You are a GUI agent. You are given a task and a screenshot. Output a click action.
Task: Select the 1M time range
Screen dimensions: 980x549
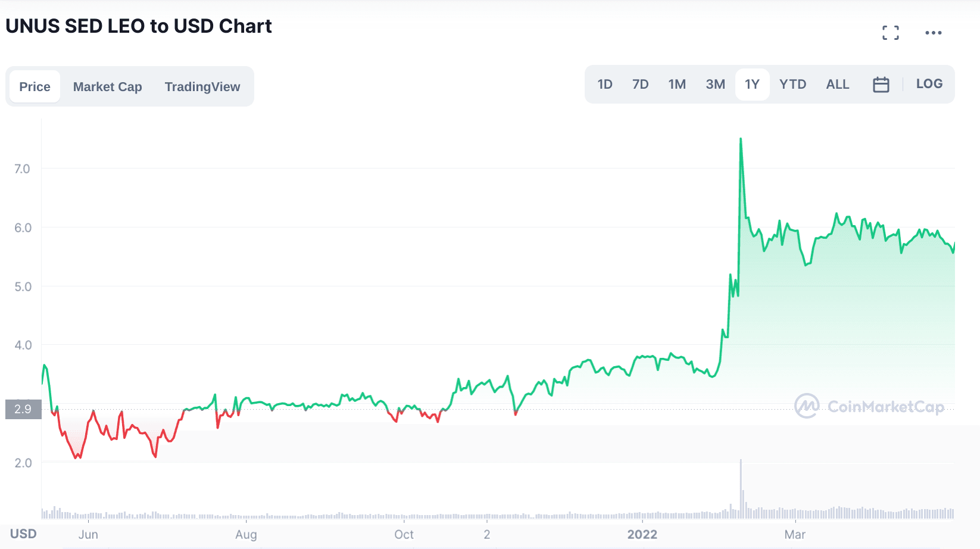point(677,85)
